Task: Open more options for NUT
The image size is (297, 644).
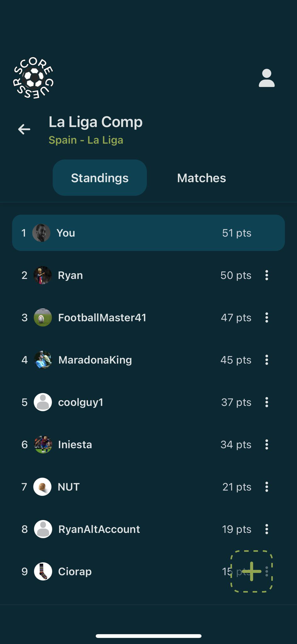Action: (x=267, y=487)
